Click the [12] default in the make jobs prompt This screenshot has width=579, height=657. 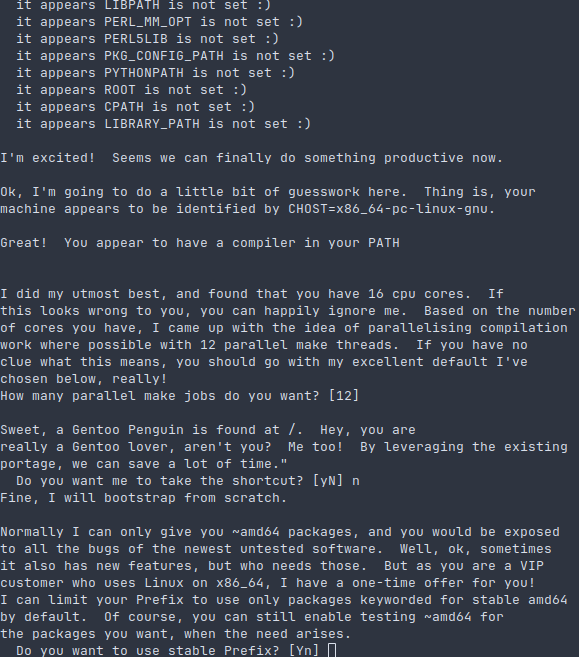coord(344,396)
